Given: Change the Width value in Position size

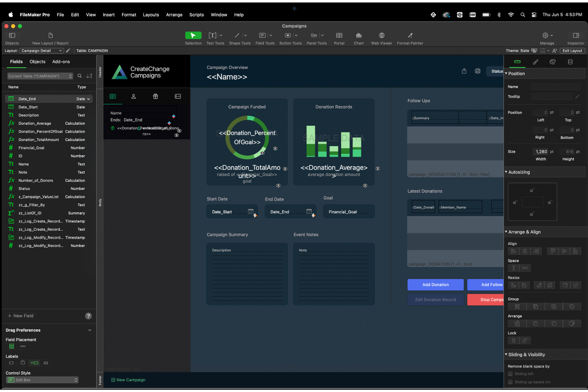Looking at the screenshot, I should [x=542, y=151].
